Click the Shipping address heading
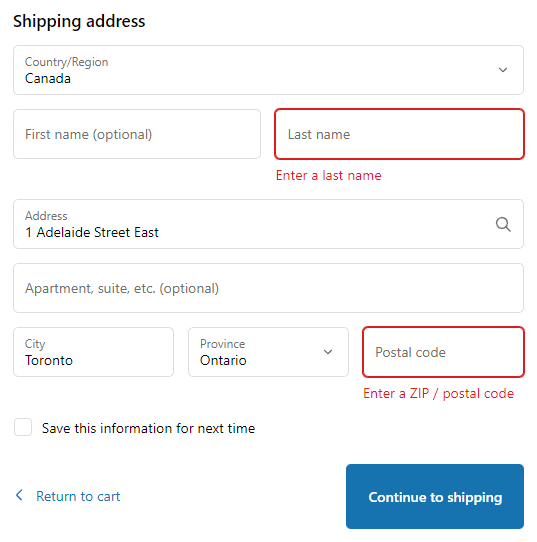This screenshot has width=537, height=542. [x=79, y=21]
